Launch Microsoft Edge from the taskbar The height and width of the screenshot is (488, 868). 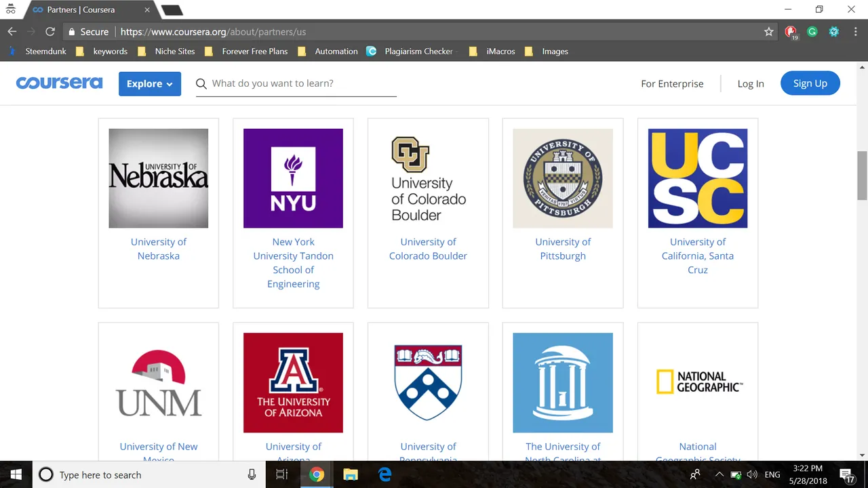pyautogui.click(x=385, y=475)
